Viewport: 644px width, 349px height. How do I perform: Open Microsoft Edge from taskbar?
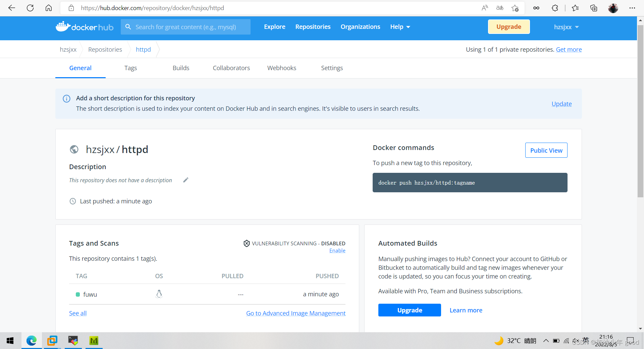(x=32, y=341)
